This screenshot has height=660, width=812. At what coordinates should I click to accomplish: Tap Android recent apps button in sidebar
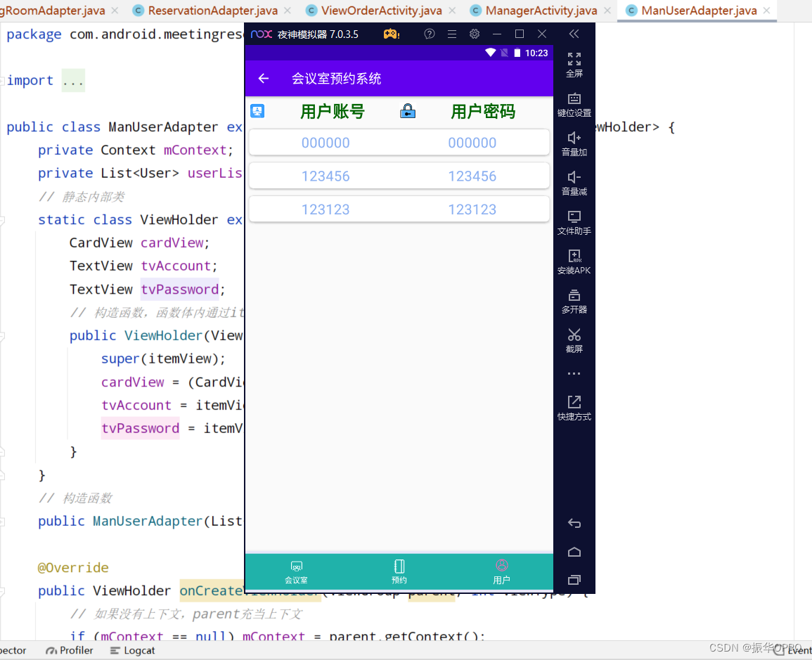pos(574,580)
